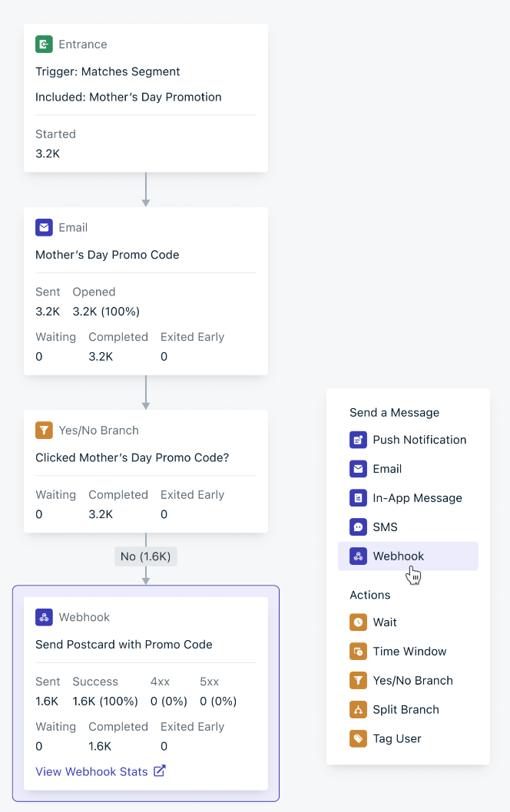The image size is (510, 812).
Task: Add a Yes/No Branch action from menu
Action: click(x=408, y=681)
